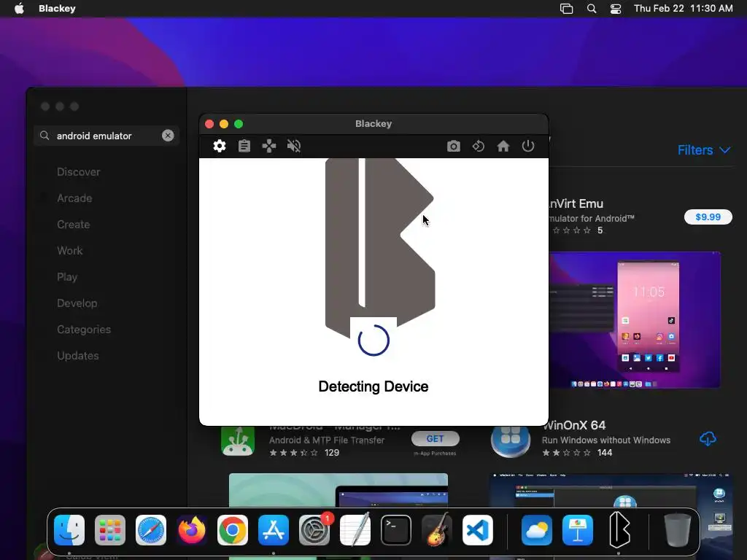This screenshot has height=560, width=747.
Task: Open MacDroid teal screenshot thumbnail
Action: pyautogui.click(x=338, y=490)
